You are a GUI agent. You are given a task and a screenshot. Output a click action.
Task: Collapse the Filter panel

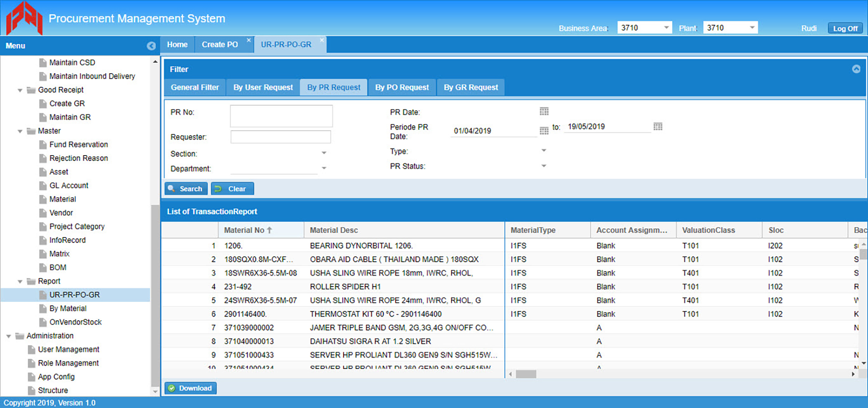pyautogui.click(x=856, y=69)
